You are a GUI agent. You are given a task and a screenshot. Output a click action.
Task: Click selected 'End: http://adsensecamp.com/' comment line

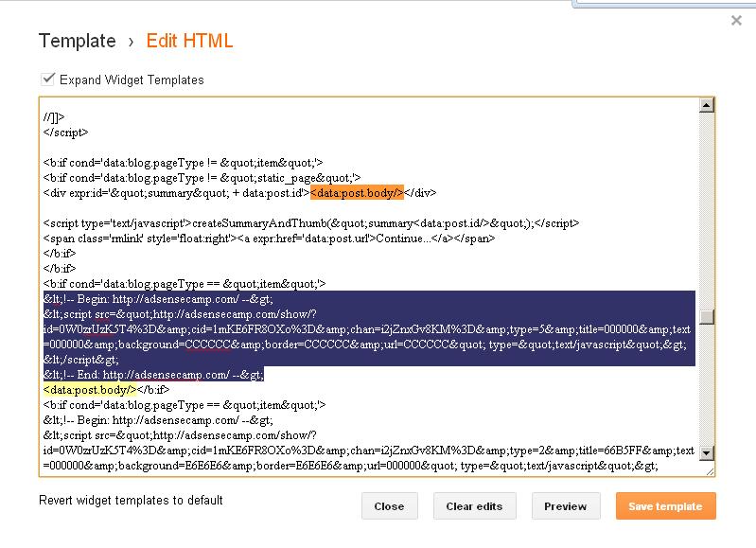coord(153,375)
